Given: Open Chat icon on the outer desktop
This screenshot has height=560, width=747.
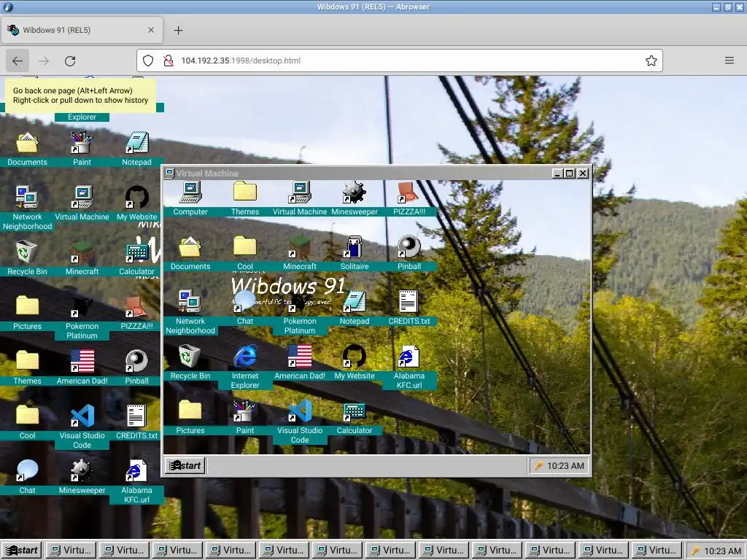Looking at the screenshot, I should click(27, 477).
